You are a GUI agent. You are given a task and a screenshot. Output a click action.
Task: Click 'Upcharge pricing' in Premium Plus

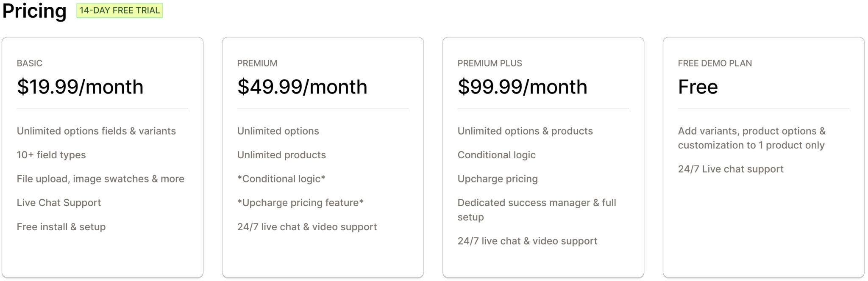498,179
